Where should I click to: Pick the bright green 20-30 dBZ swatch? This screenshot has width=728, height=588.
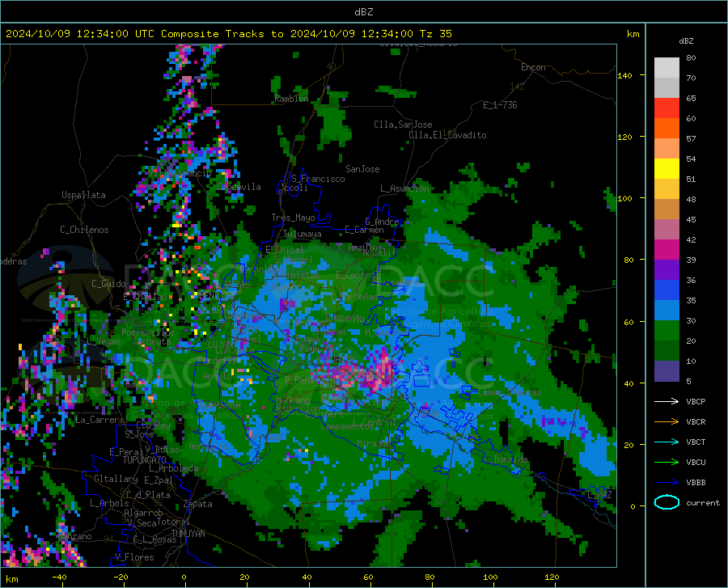point(667,331)
